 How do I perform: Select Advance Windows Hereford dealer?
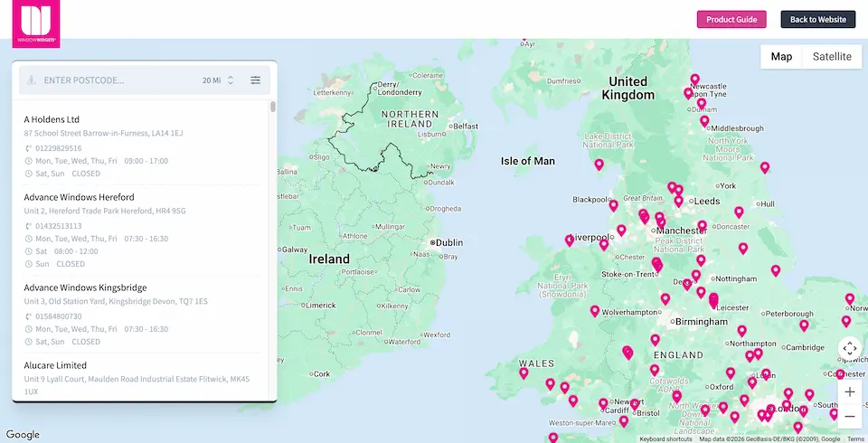tap(79, 197)
